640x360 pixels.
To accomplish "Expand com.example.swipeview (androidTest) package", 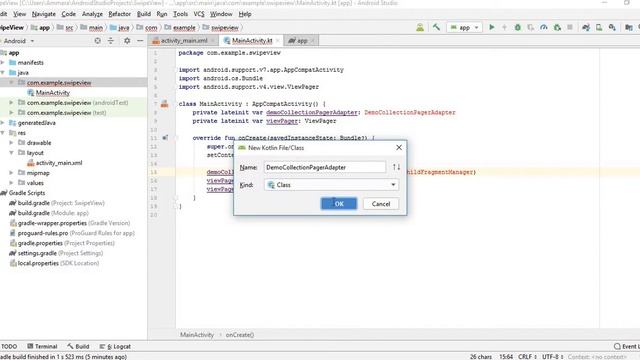I will click(x=11, y=102).
